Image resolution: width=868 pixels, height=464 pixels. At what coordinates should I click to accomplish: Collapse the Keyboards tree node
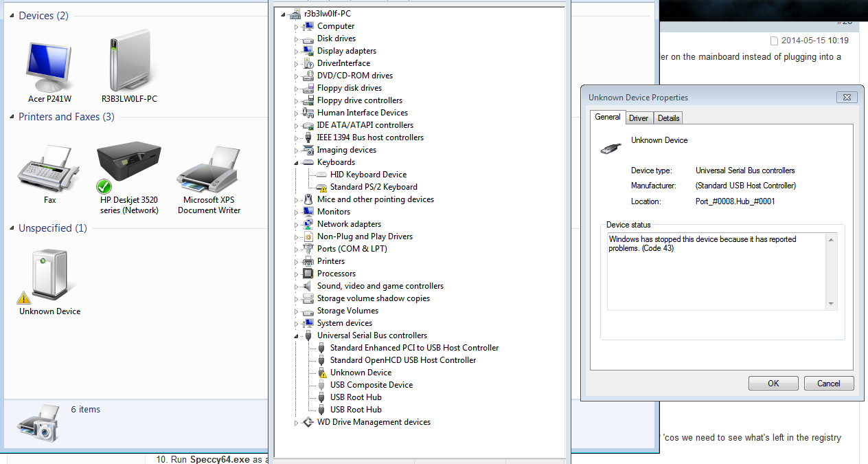click(297, 163)
